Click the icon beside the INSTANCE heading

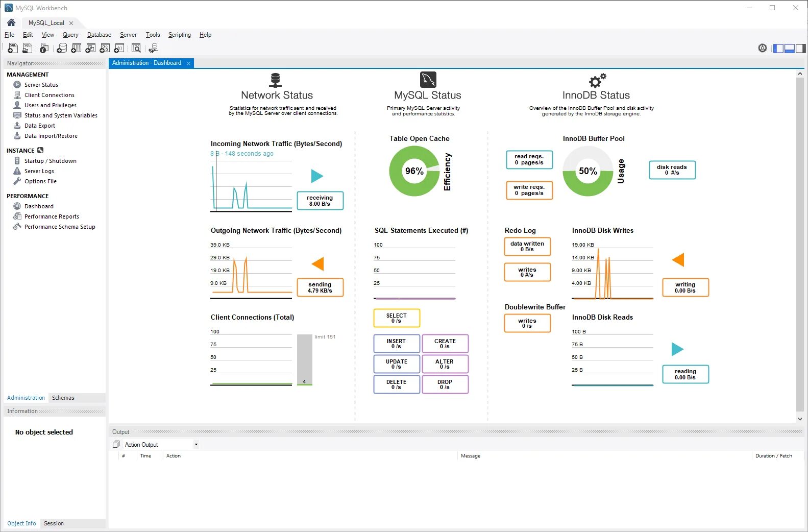point(40,150)
